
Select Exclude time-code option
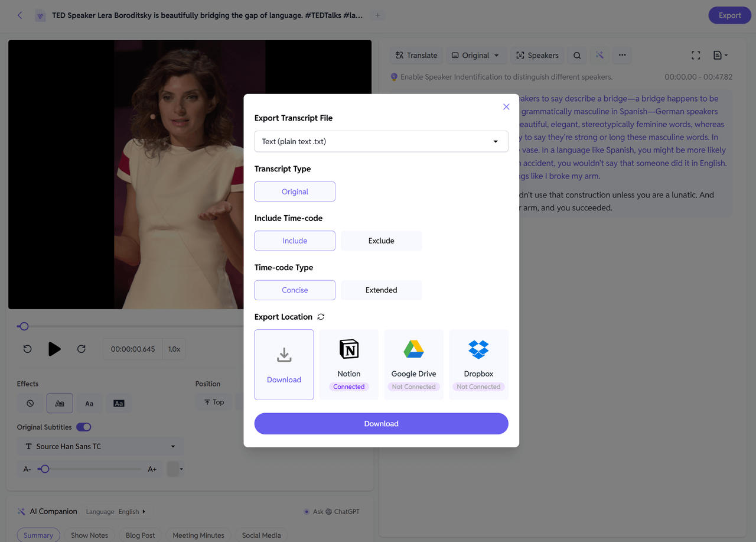(381, 241)
